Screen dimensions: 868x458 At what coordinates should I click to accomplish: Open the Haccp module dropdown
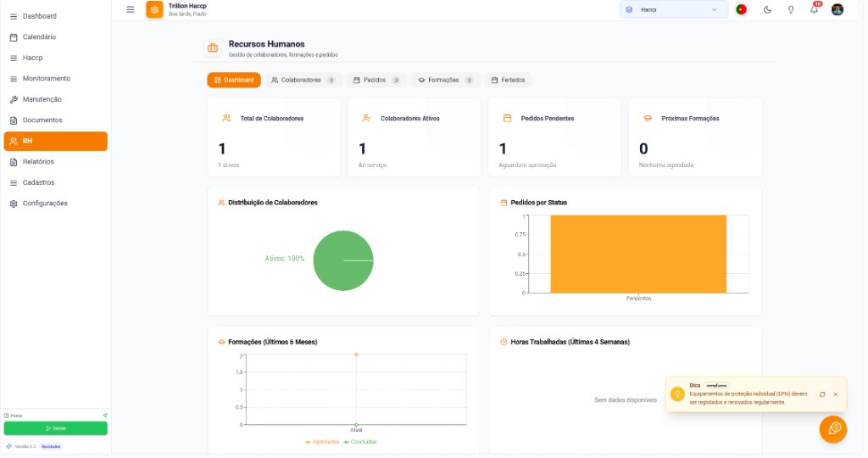tap(674, 9)
